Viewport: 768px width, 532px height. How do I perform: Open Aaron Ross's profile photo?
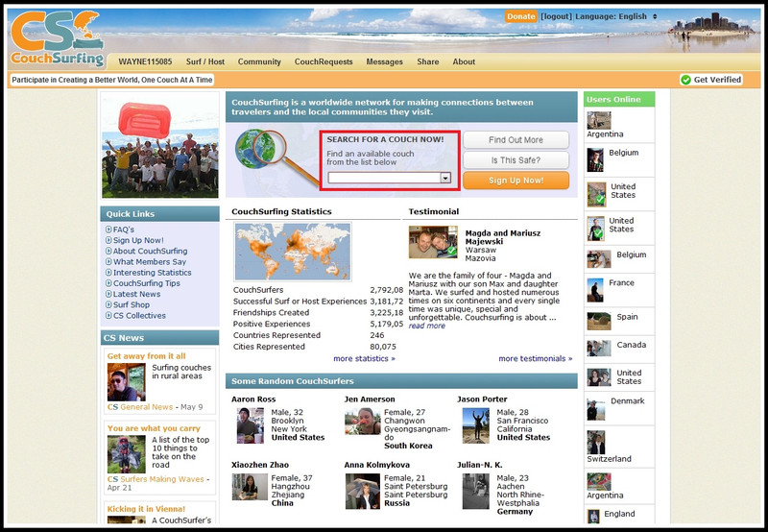[251, 425]
